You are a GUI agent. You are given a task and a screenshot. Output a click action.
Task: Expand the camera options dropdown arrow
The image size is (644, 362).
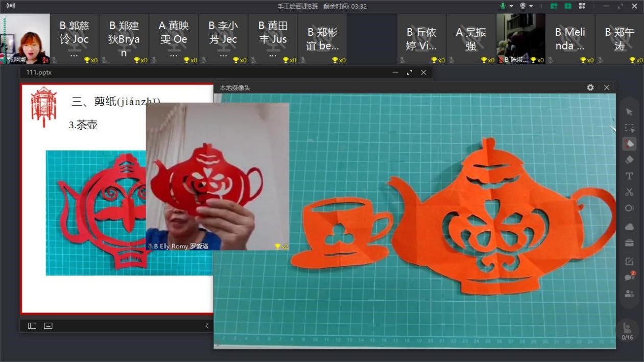531,6
